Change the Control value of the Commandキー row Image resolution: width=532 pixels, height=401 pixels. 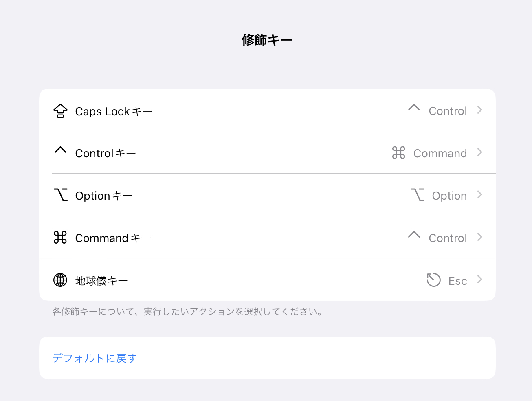pos(448,238)
